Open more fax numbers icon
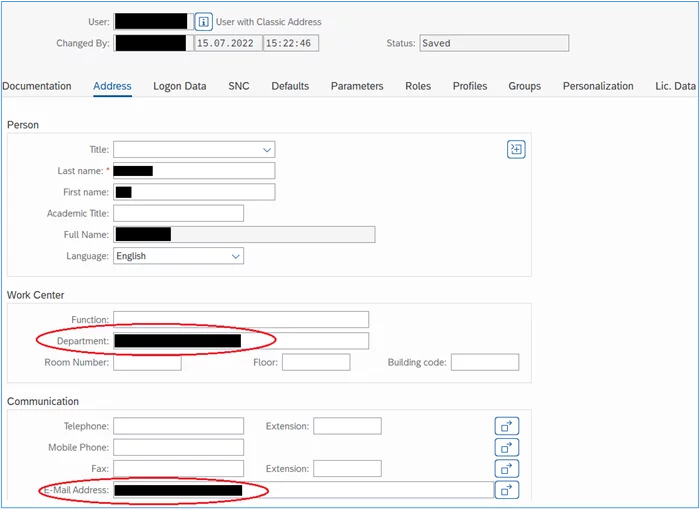Image resolution: width=700 pixels, height=509 pixels. coord(507,469)
